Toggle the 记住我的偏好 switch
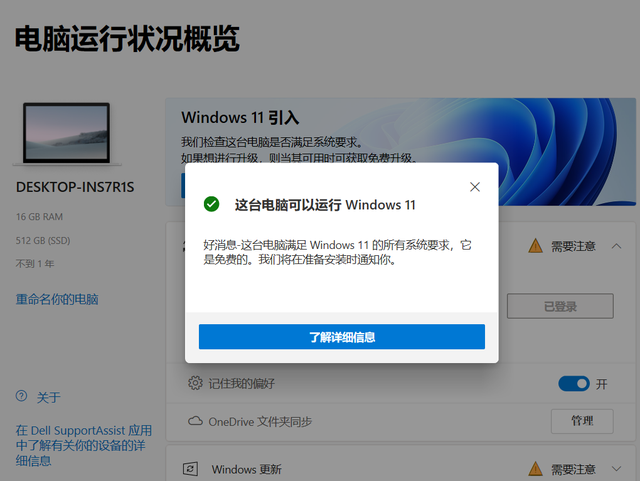Screen dimensions: 640x481 (574, 384)
